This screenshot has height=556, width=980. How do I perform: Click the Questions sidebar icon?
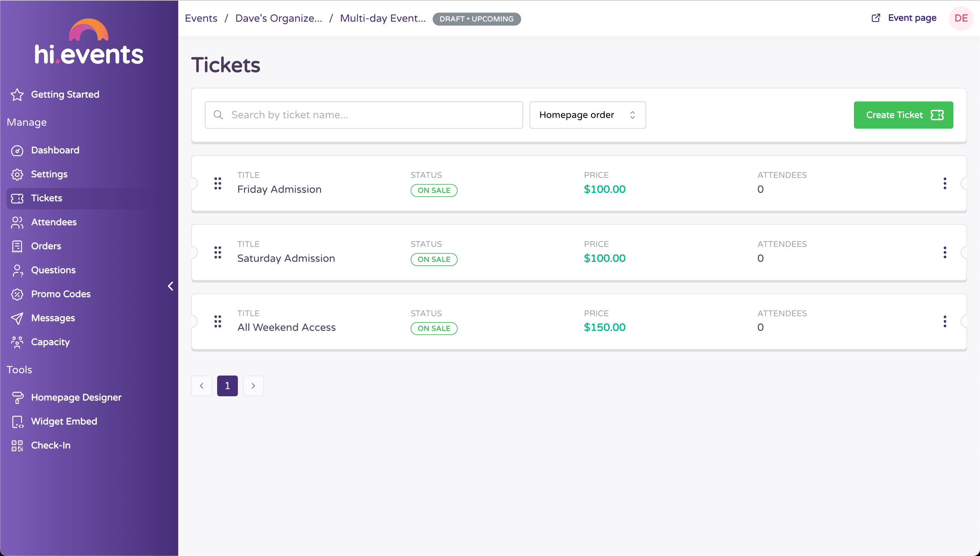pos(18,270)
